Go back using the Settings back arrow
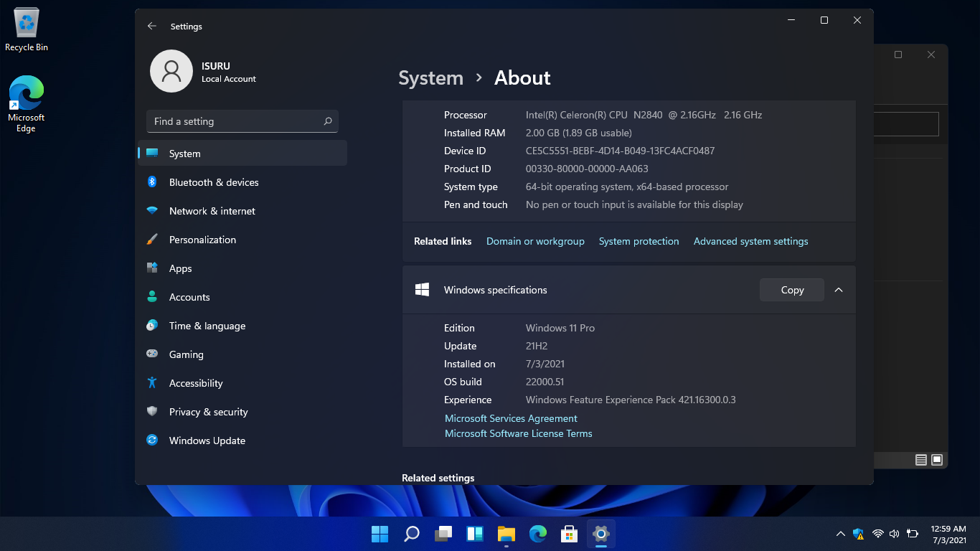The height and width of the screenshot is (551, 980). tap(151, 26)
